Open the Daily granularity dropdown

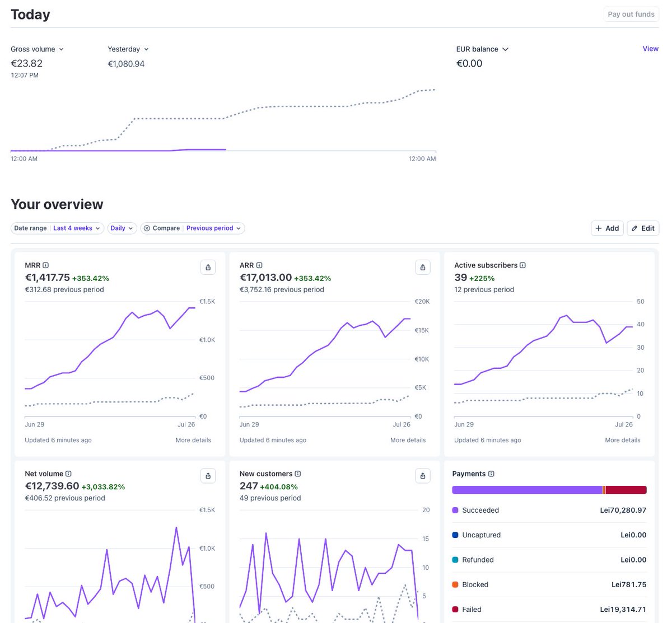pyautogui.click(x=122, y=228)
